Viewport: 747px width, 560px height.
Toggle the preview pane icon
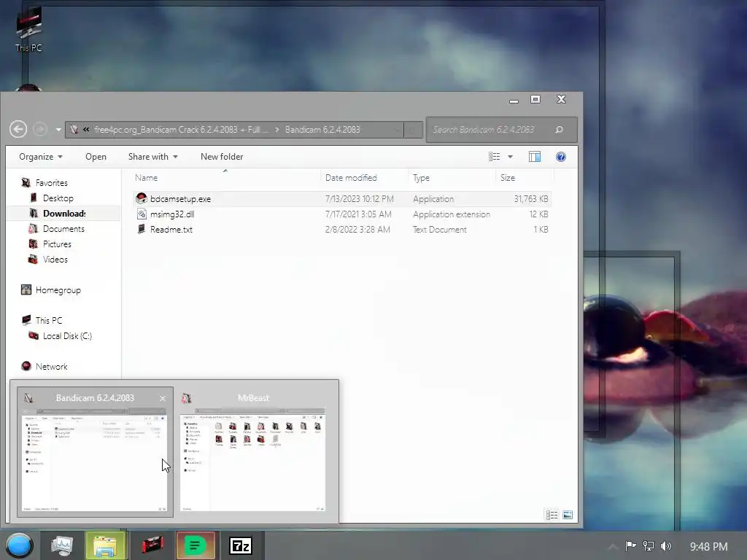coord(535,157)
